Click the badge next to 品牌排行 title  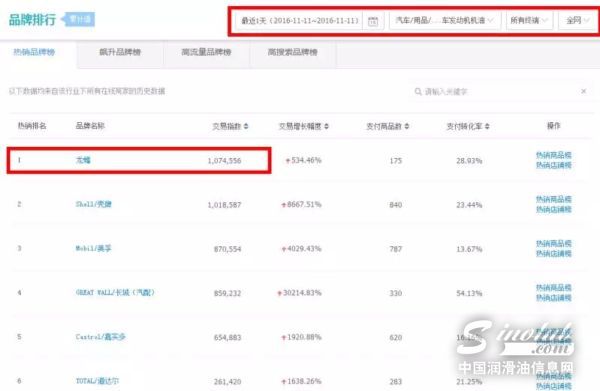79,20
